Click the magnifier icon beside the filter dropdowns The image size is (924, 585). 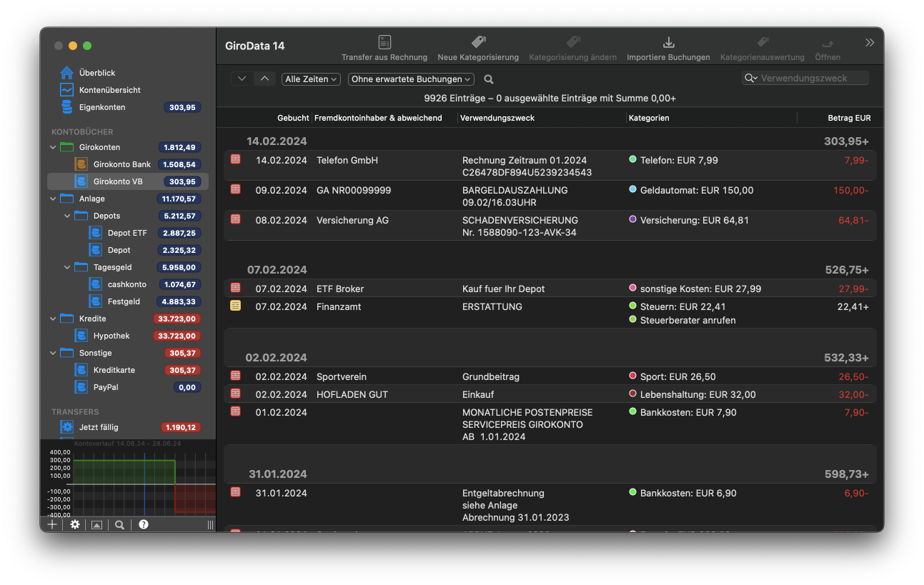(489, 79)
